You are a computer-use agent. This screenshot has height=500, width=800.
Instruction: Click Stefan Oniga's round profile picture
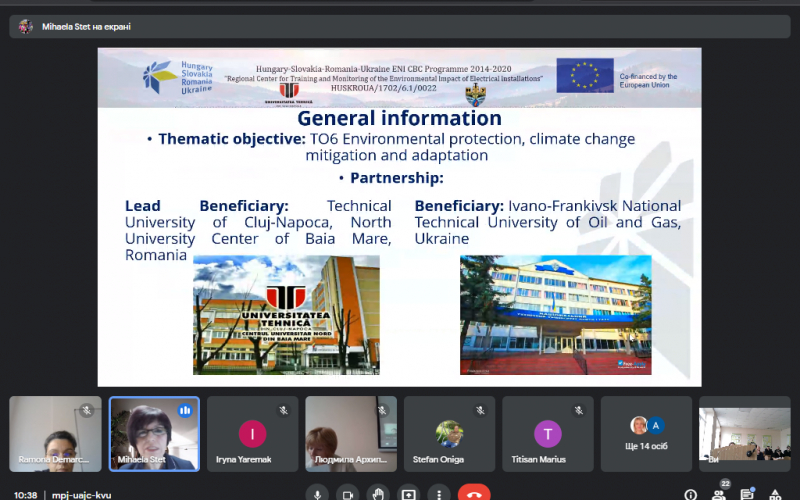coord(449,434)
